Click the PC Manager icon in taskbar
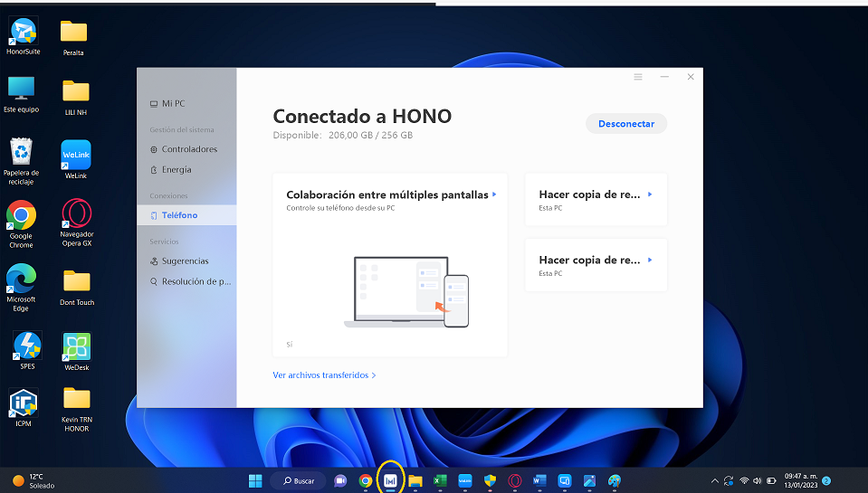The image size is (868, 493). tap(390, 480)
